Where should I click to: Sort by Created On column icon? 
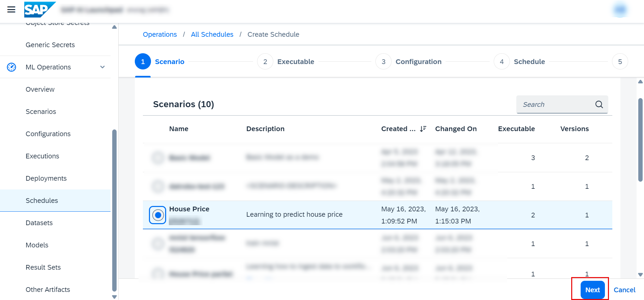point(423,129)
